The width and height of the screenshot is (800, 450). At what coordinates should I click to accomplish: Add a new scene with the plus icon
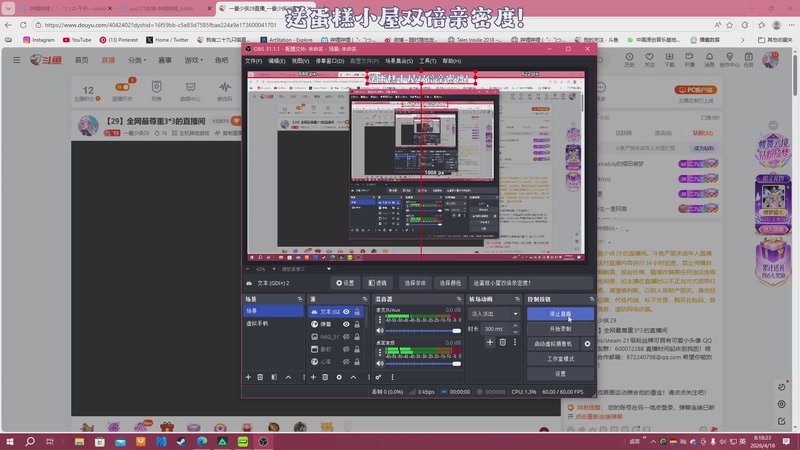(248, 377)
